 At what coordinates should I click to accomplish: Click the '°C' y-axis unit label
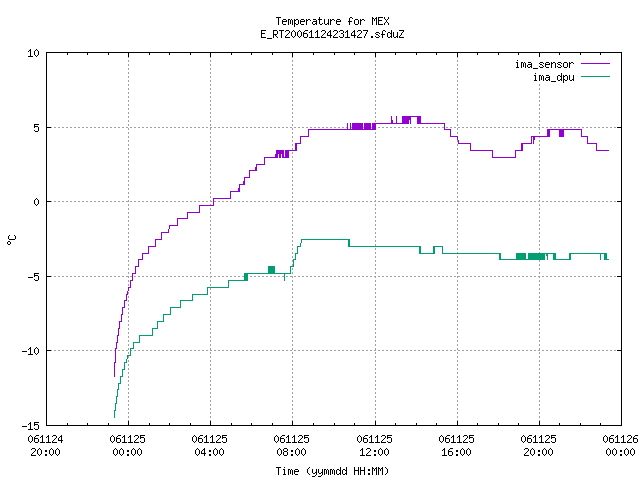pos(11,240)
